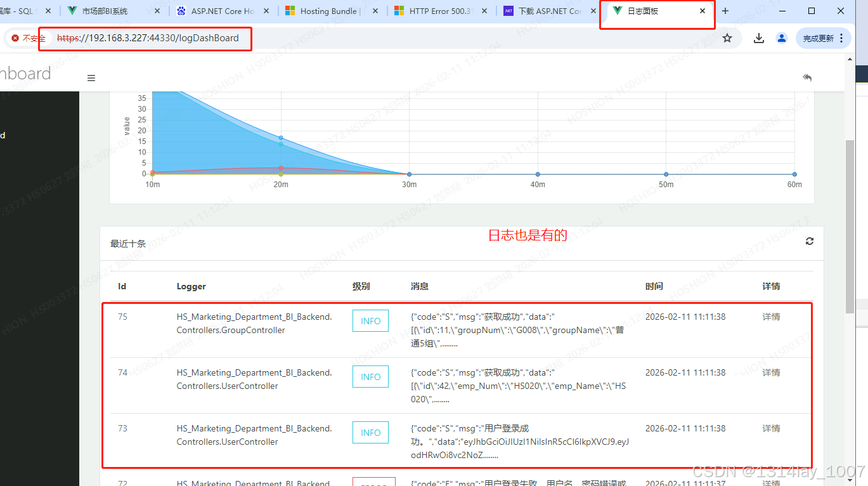Click the 不安全 security warning badge
This screenshot has width=868, height=486.
29,38
